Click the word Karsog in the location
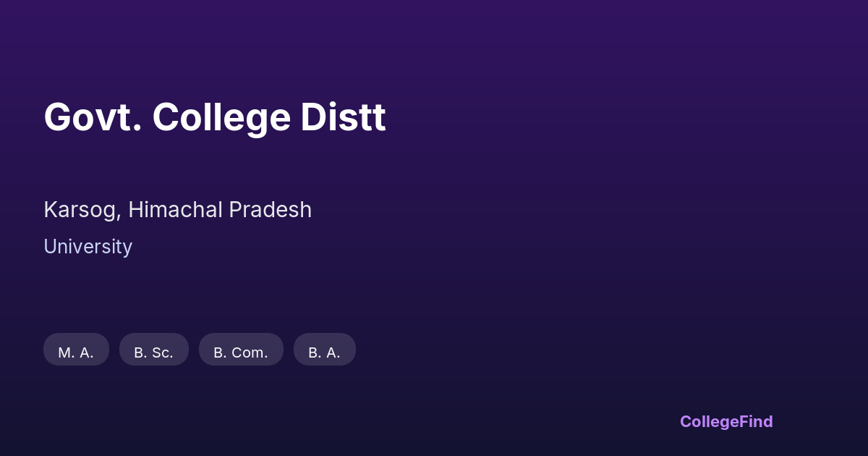This screenshot has height=456, width=868. click(79, 210)
